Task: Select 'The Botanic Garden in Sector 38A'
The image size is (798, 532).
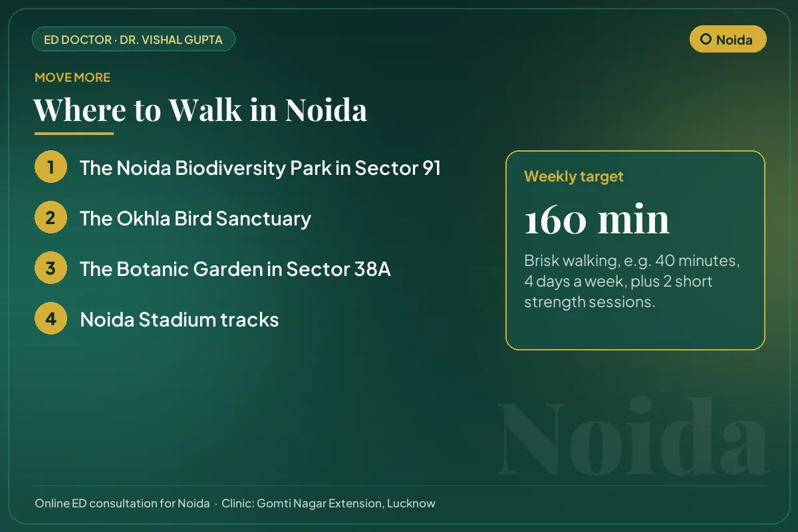Action: point(235,269)
